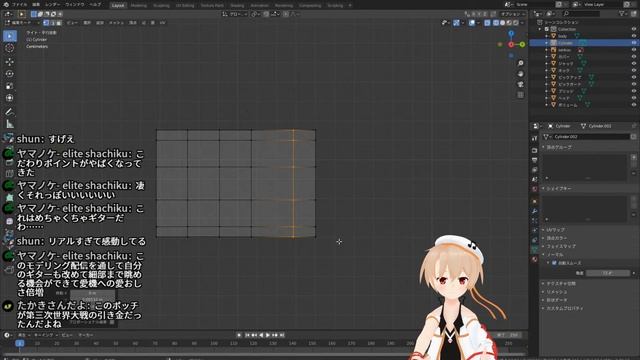Screen dimensions: 640x360
Task: Expand the リメッシュ panel
Action: [543, 292]
